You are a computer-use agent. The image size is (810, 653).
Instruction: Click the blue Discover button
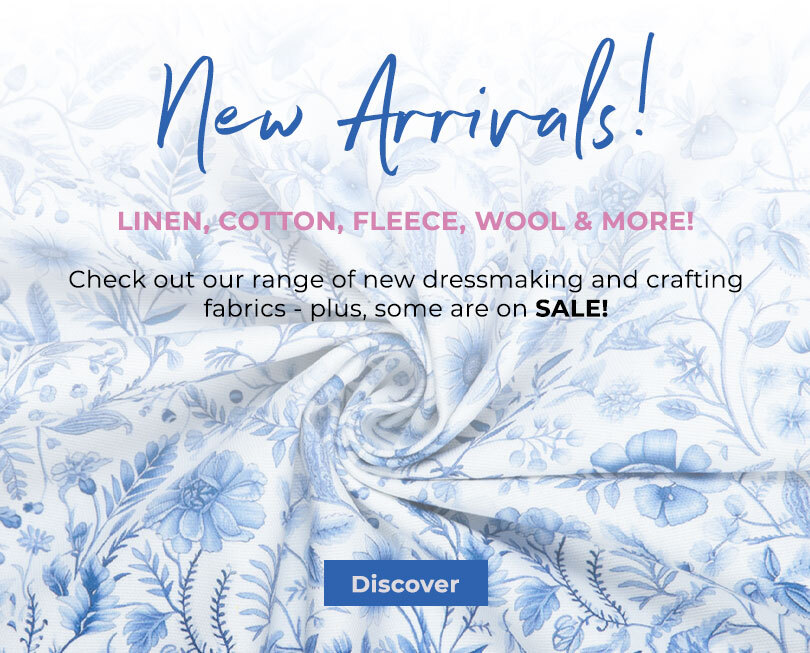coord(406,583)
